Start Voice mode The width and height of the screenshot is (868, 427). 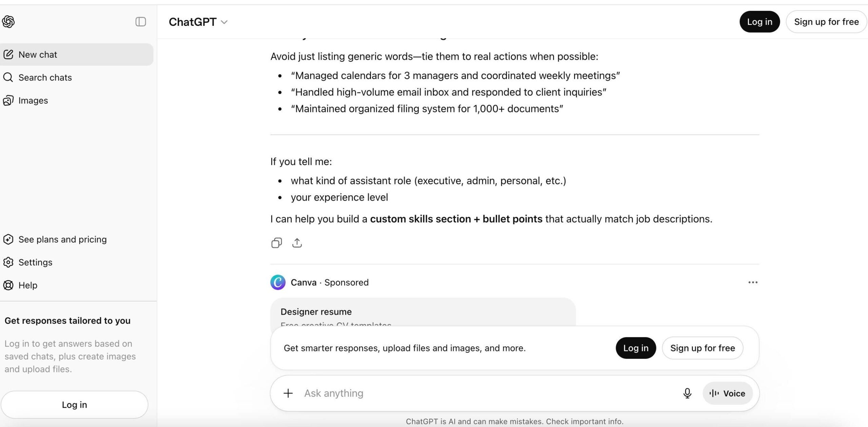727,393
